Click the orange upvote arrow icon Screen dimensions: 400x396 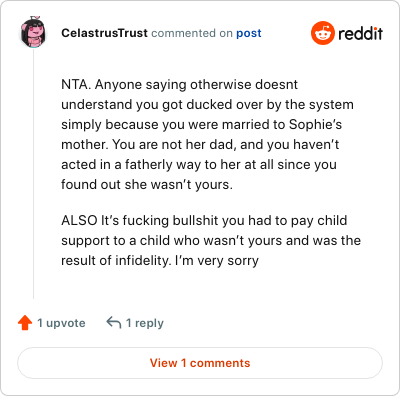[x=25, y=323]
